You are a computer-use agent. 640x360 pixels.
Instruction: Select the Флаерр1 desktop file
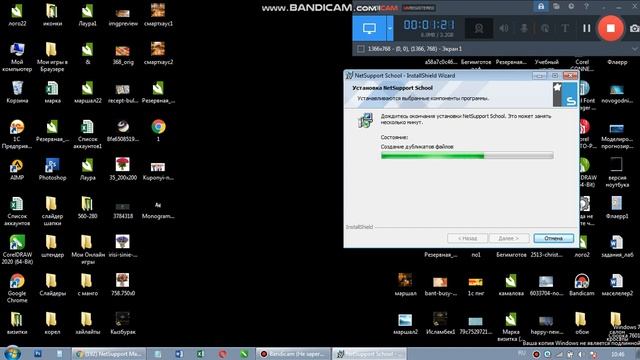(x=617, y=207)
